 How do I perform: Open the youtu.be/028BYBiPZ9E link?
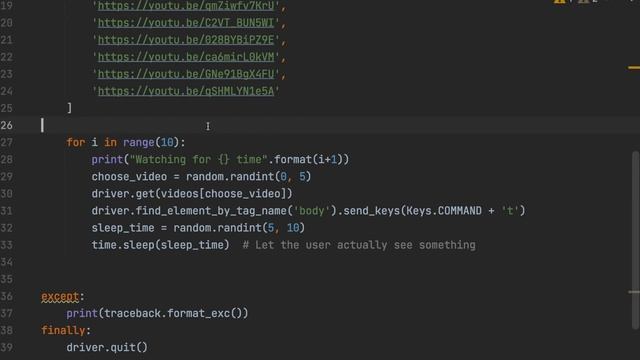pos(186,40)
